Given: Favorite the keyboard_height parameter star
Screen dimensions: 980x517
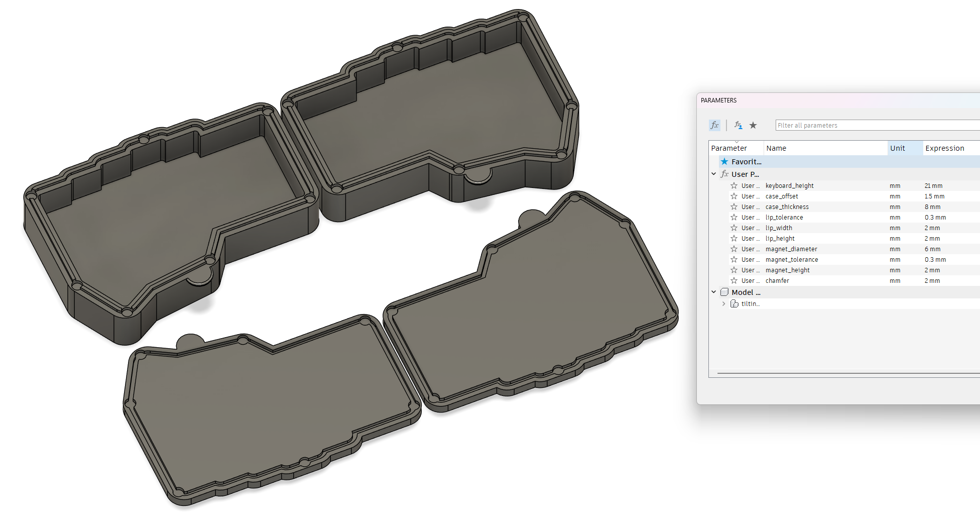Looking at the screenshot, I should (x=733, y=185).
